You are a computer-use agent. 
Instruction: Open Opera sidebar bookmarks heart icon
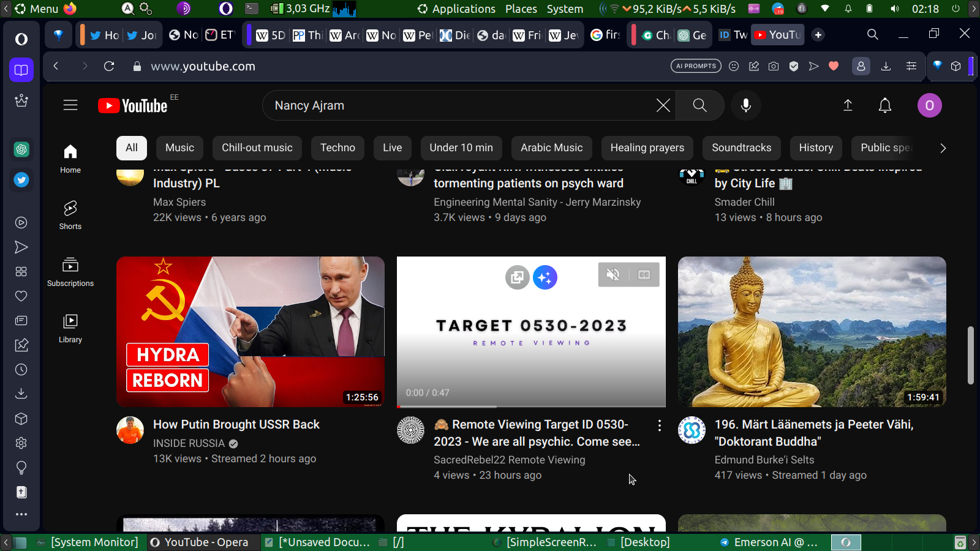[x=21, y=296]
